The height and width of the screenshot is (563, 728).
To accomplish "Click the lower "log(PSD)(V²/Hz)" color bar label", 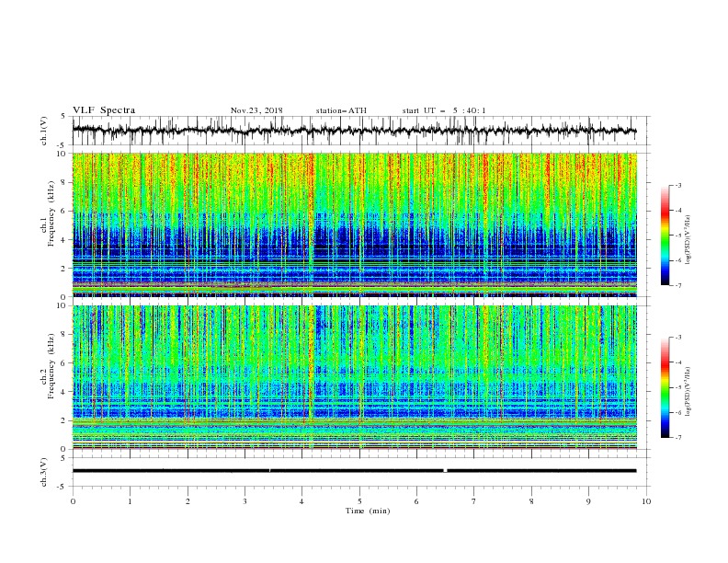I will (688, 392).
